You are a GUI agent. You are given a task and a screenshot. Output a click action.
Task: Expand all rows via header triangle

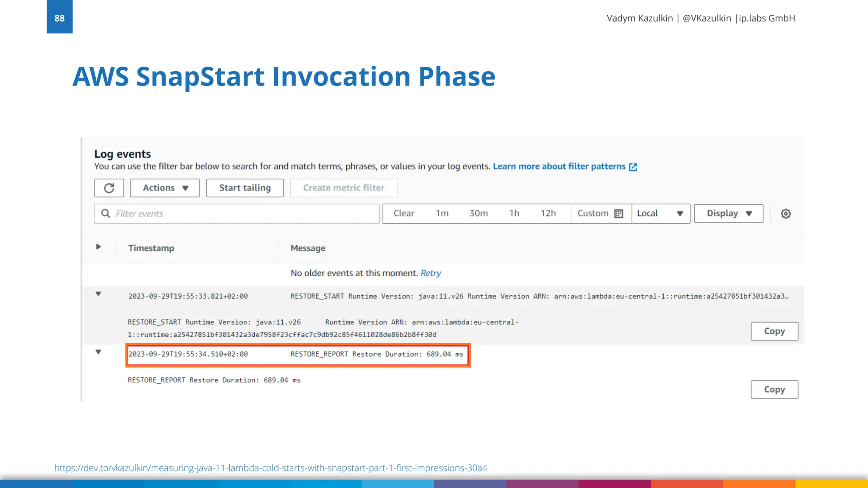98,247
